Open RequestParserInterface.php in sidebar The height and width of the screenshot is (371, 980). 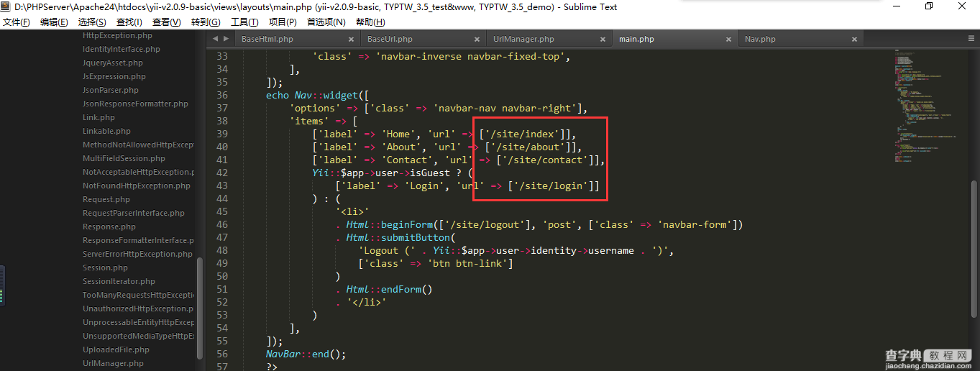coord(134,213)
